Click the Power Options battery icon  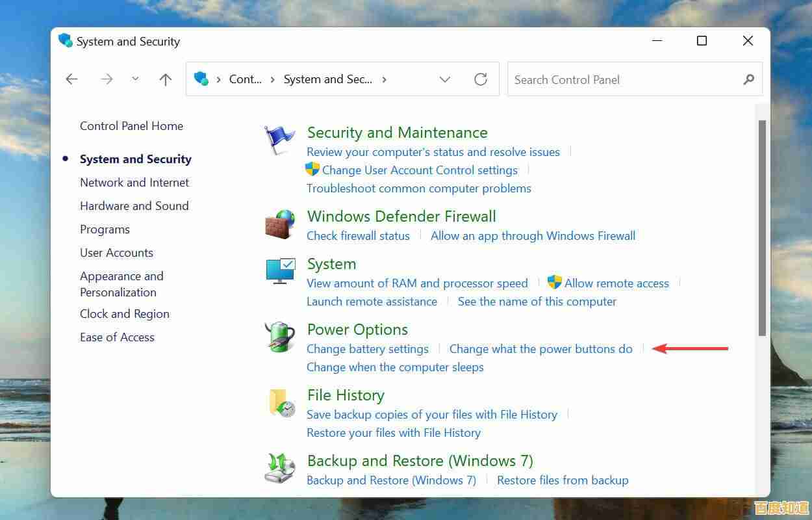279,337
